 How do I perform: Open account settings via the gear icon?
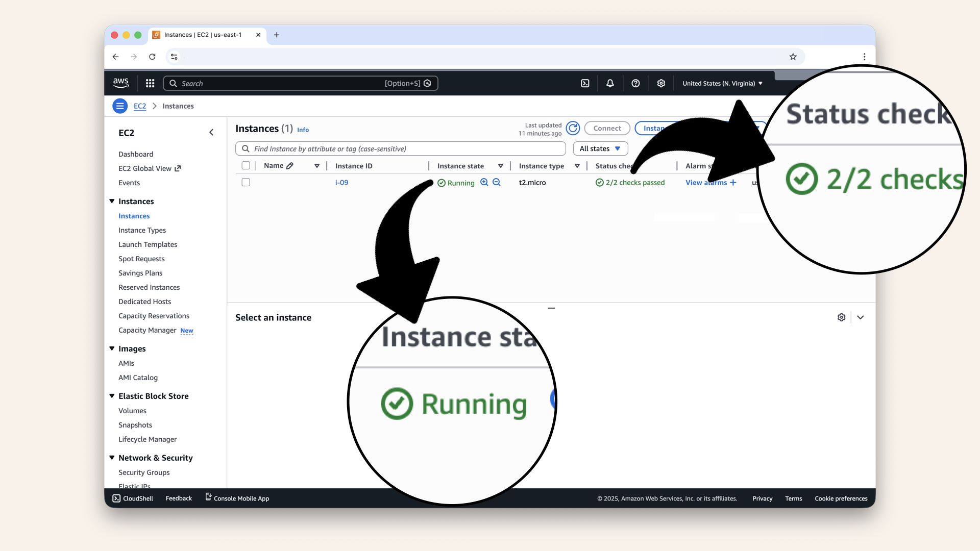tap(661, 83)
